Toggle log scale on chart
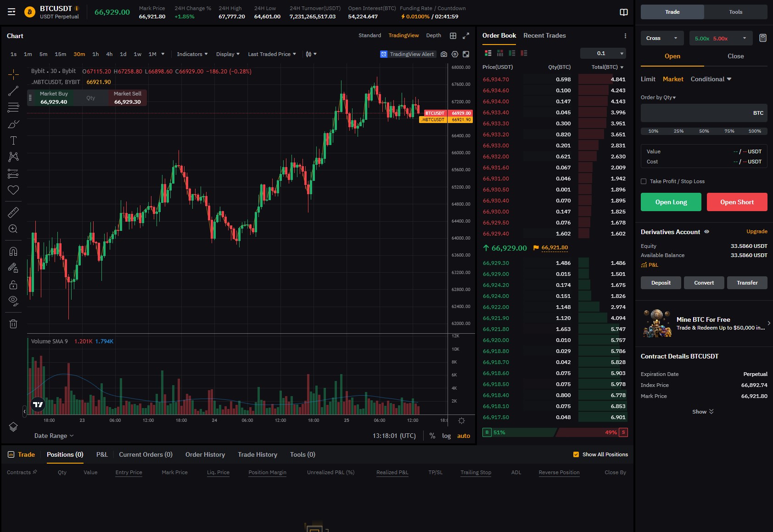Screen dimensions: 773x532 click(446, 436)
